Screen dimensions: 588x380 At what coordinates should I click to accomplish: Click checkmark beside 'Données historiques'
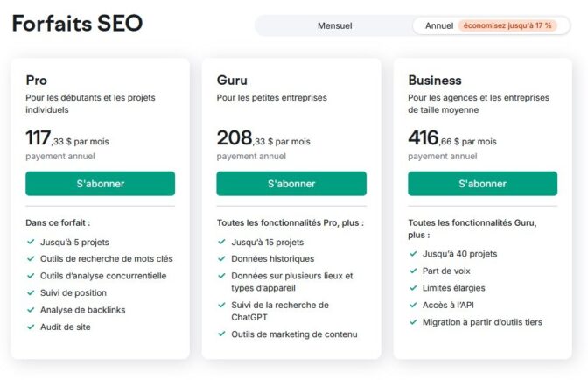pyautogui.click(x=221, y=259)
